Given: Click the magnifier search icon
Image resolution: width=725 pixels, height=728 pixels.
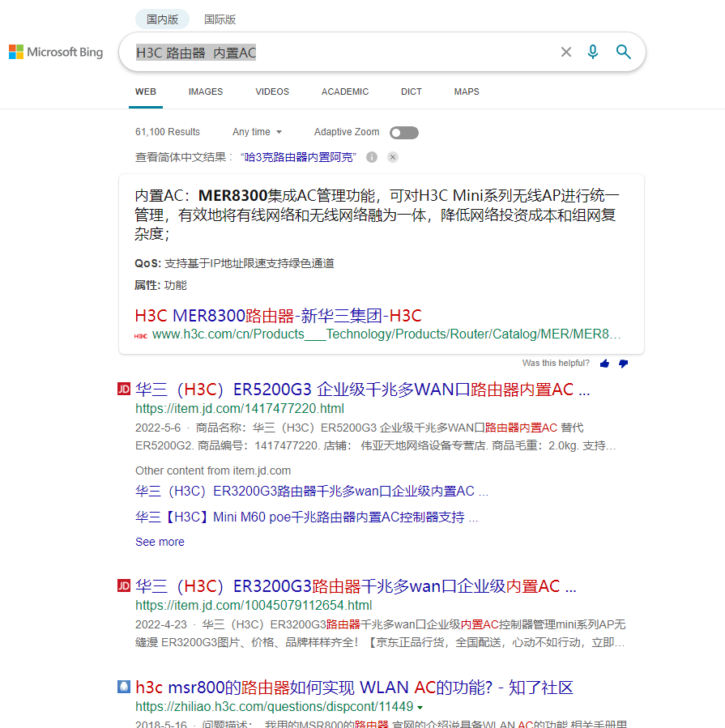Looking at the screenshot, I should pyautogui.click(x=623, y=52).
